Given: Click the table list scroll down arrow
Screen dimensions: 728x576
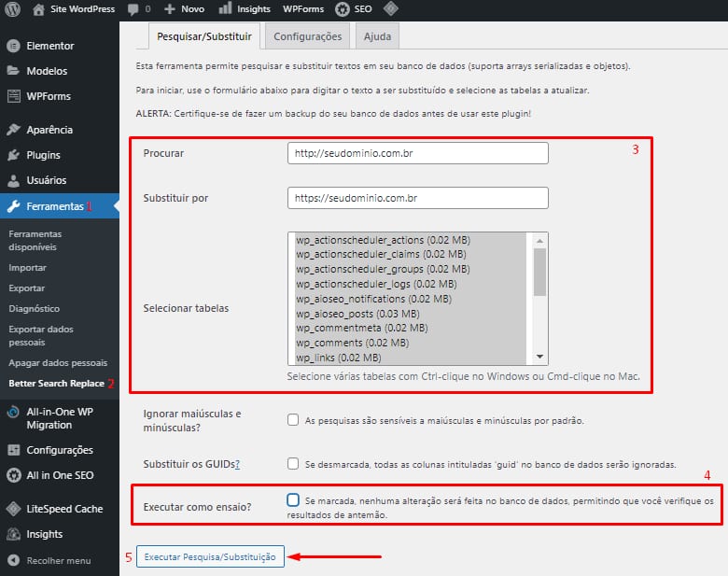Looking at the screenshot, I should (539, 357).
